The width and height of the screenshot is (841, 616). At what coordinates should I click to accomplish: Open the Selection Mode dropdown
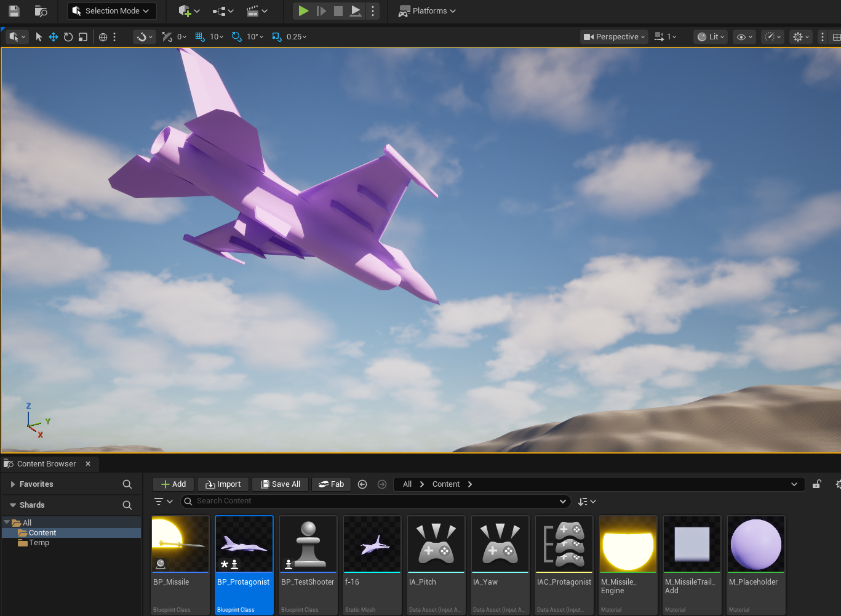pyautogui.click(x=111, y=11)
